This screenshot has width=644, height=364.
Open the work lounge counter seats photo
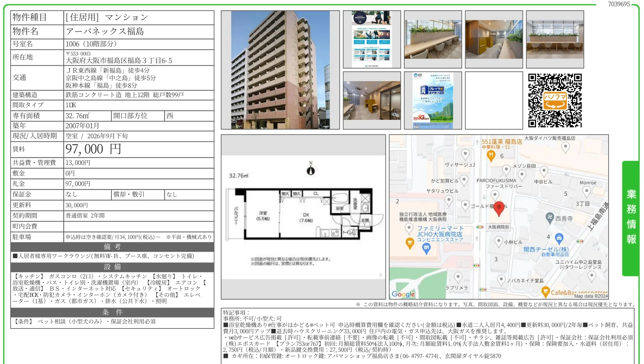(x=433, y=39)
